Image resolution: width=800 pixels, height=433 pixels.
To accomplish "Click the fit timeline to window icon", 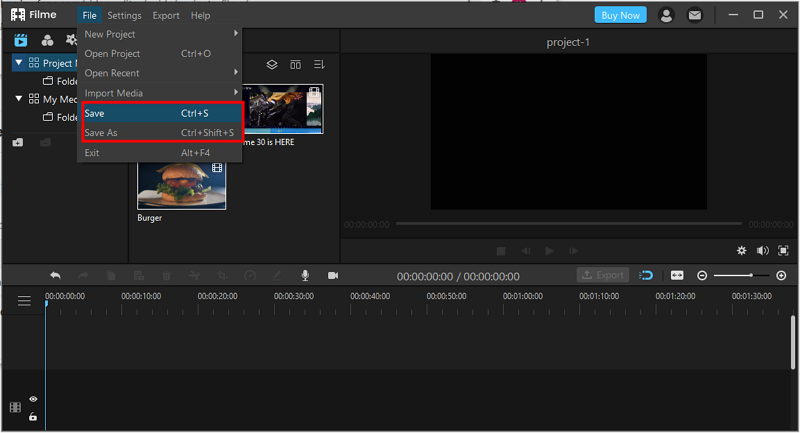I will (x=677, y=275).
